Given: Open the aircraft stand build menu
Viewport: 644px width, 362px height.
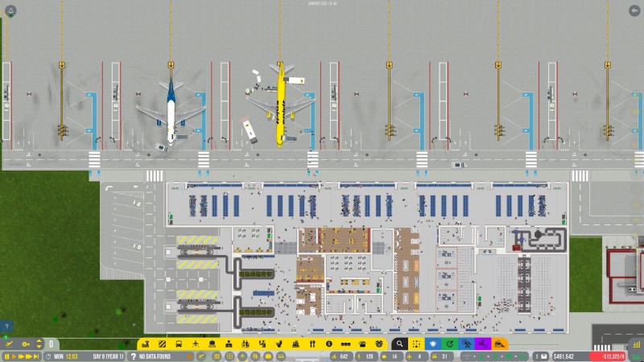Looking at the screenshot, I should click(196, 343).
